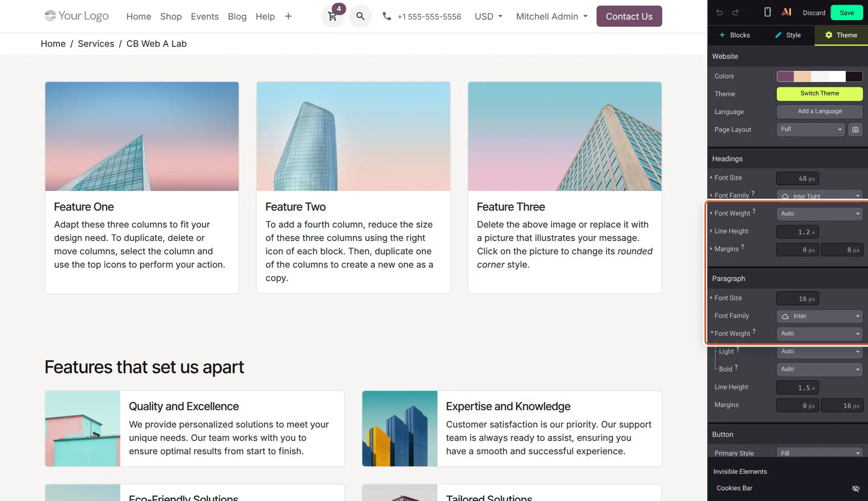868x501 pixels.
Task: Open the AI assistant icon in the editor toolbar
Action: 787,12
